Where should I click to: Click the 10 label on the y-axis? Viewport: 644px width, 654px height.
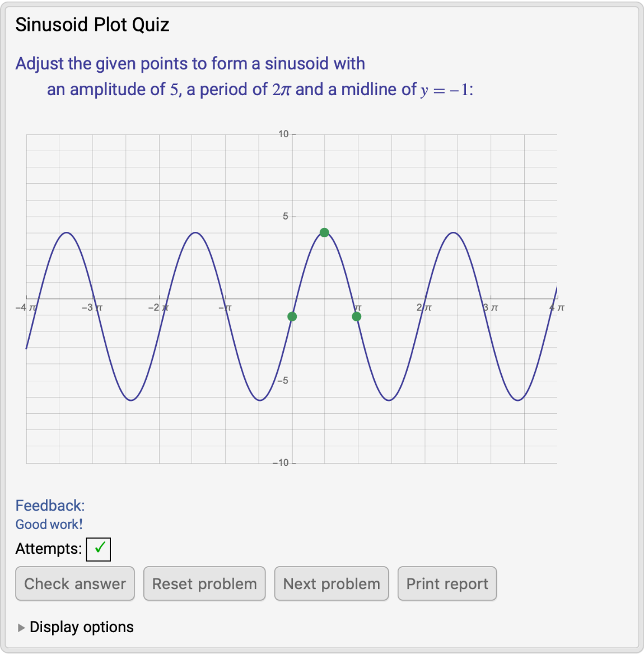point(283,134)
